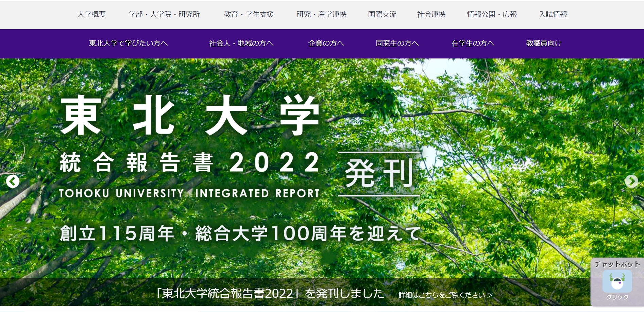This screenshot has height=312, width=644.
Task: Click the チャットボット label
Action: [x=617, y=264]
